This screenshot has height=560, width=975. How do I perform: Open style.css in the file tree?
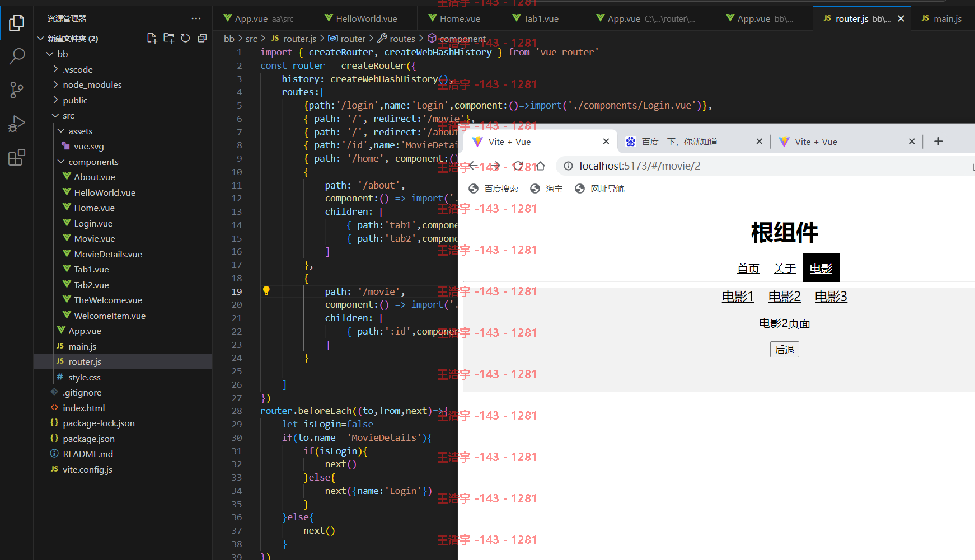pos(84,377)
